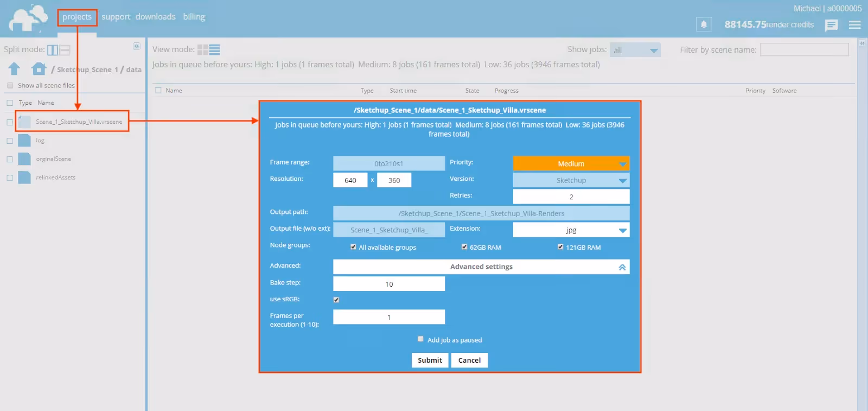This screenshot has width=868, height=411.
Task: Go to the home folder
Action: click(x=39, y=68)
